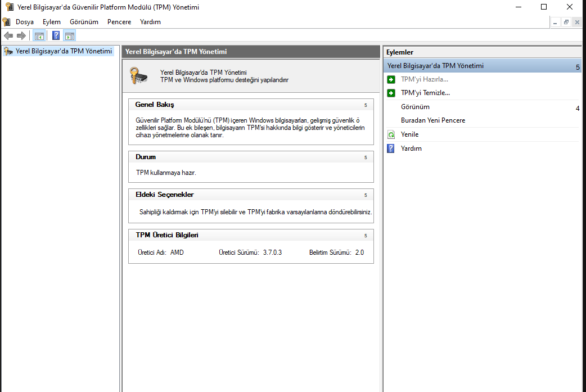Click Yardım in the Eylemler pane
Image resolution: width=586 pixels, height=392 pixels.
pyautogui.click(x=411, y=148)
